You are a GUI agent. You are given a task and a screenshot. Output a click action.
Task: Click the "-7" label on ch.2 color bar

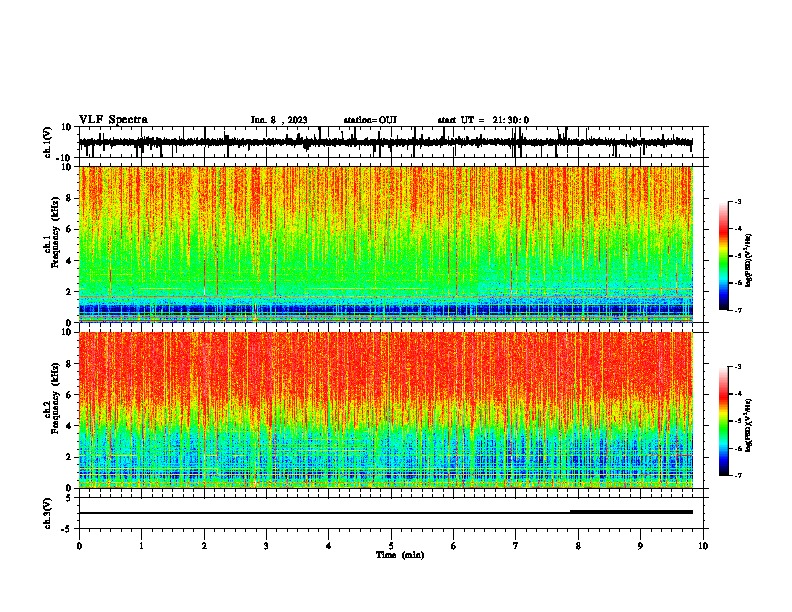[737, 475]
